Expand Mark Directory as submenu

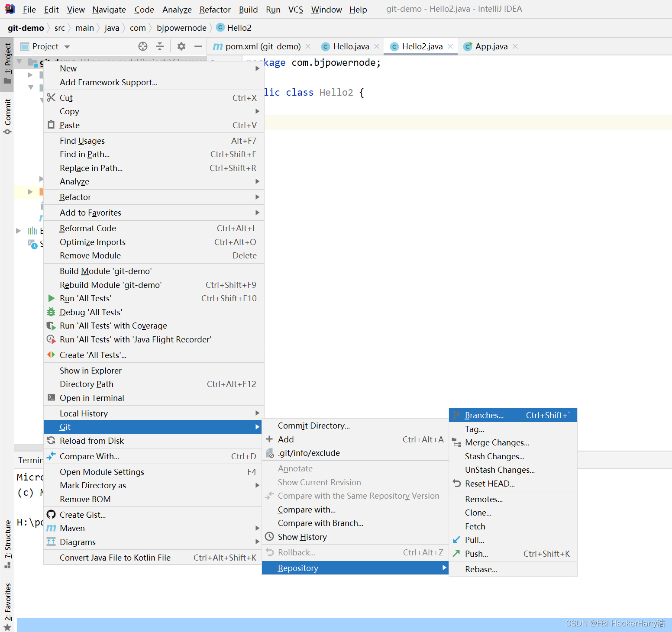258,485
